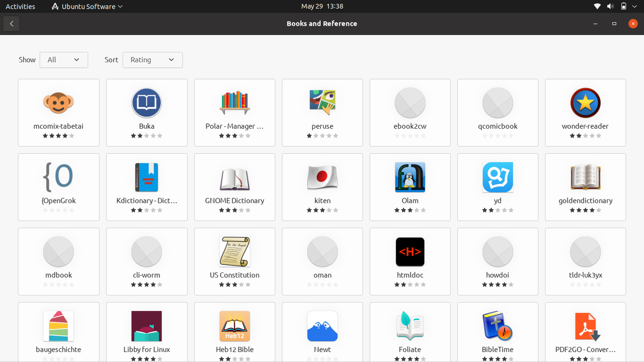The image size is (644, 362).
Task: Click the star rating under GNOME Dictionary
Action: (x=234, y=210)
